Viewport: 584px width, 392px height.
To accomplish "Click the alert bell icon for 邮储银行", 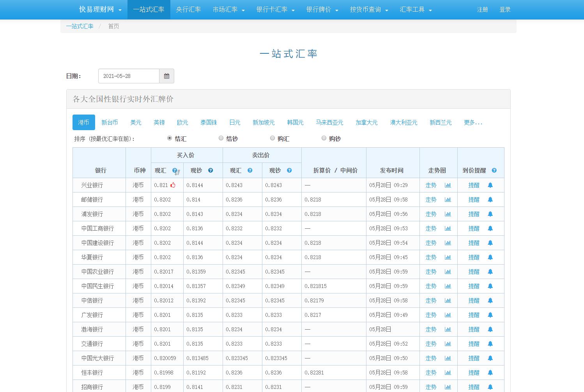I will tap(490, 200).
